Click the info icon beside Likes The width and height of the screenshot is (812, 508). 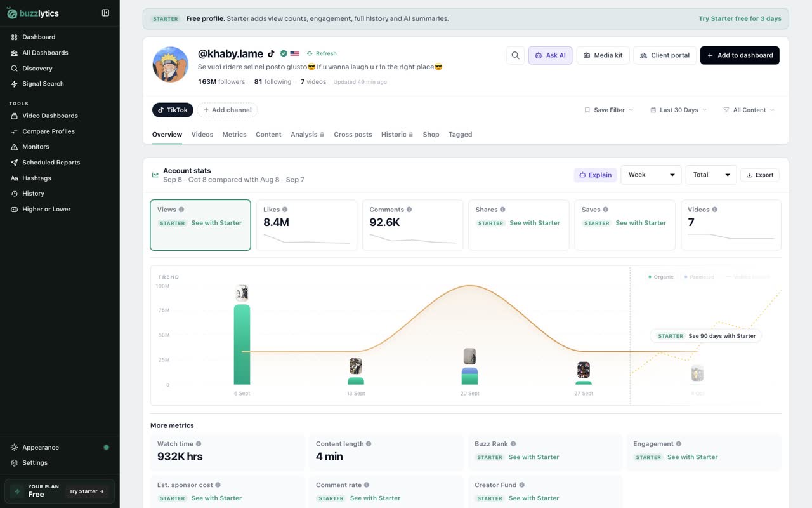pyautogui.click(x=285, y=210)
